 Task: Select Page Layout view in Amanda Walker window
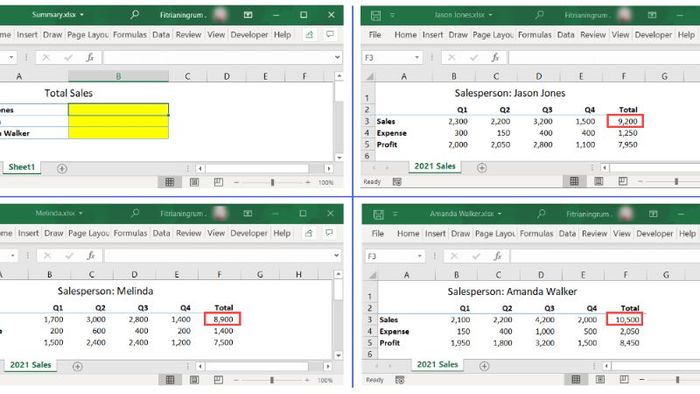pos(600,380)
